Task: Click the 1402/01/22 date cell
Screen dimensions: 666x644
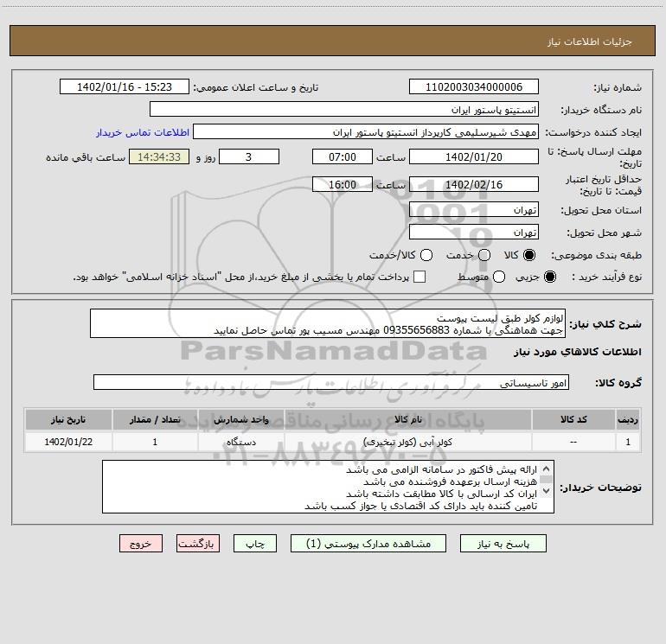Action: (x=68, y=442)
